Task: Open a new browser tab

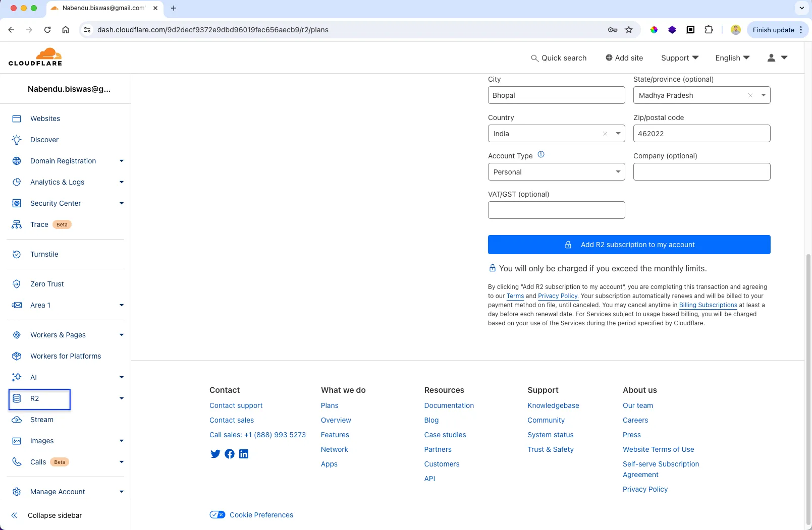Action: pos(174,8)
